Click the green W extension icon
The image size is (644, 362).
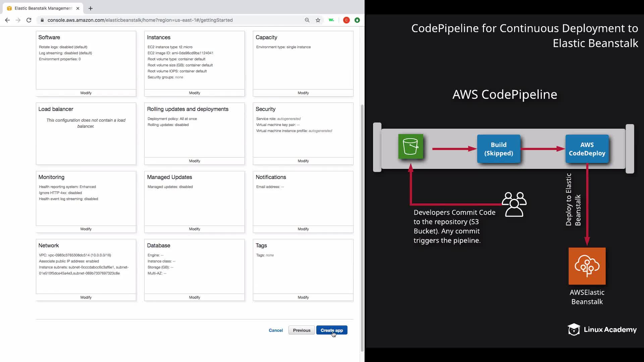pos(331,20)
